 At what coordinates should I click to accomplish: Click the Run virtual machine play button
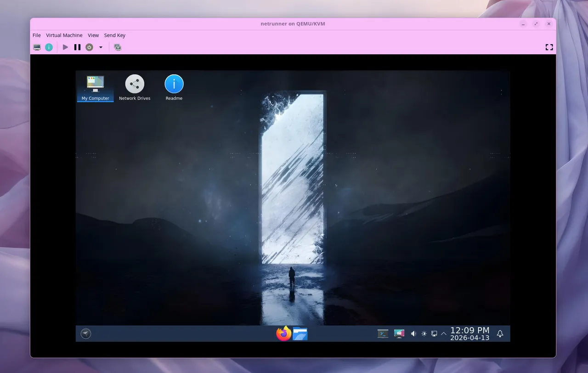(65, 47)
